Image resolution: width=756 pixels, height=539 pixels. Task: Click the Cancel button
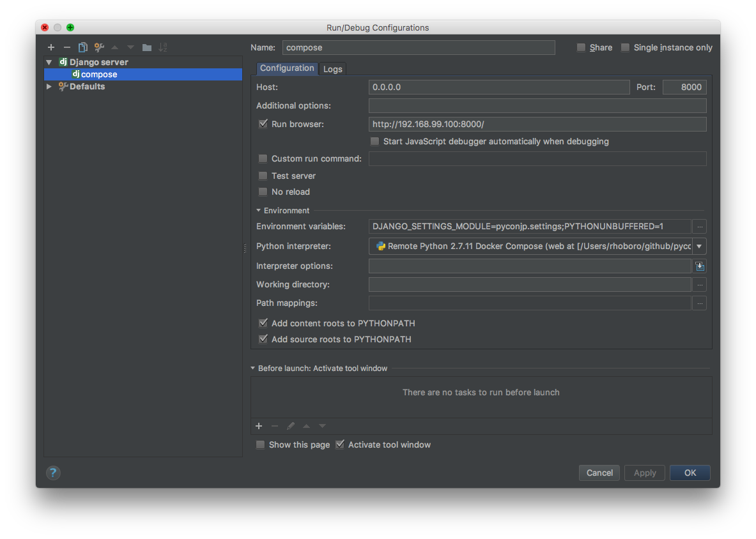(x=599, y=473)
